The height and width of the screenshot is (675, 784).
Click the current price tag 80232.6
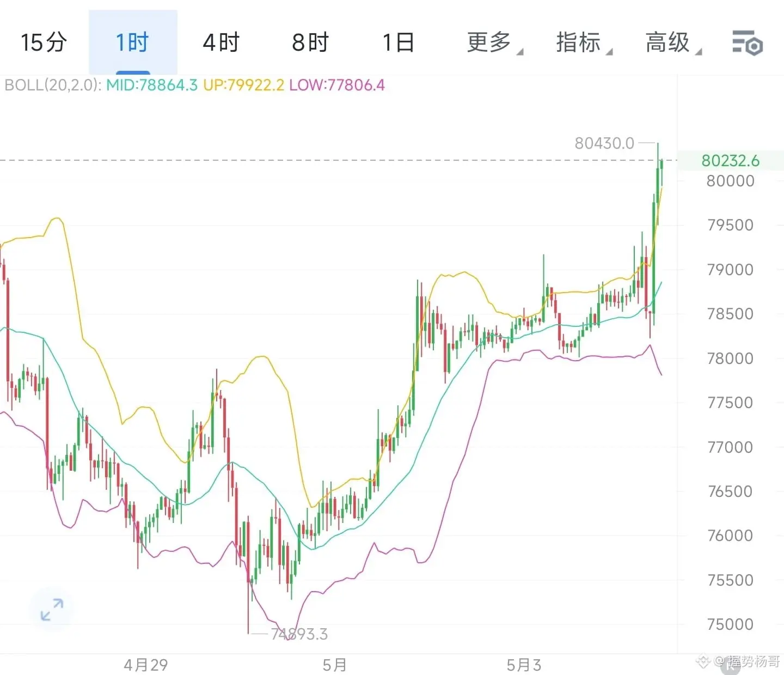coord(730,161)
